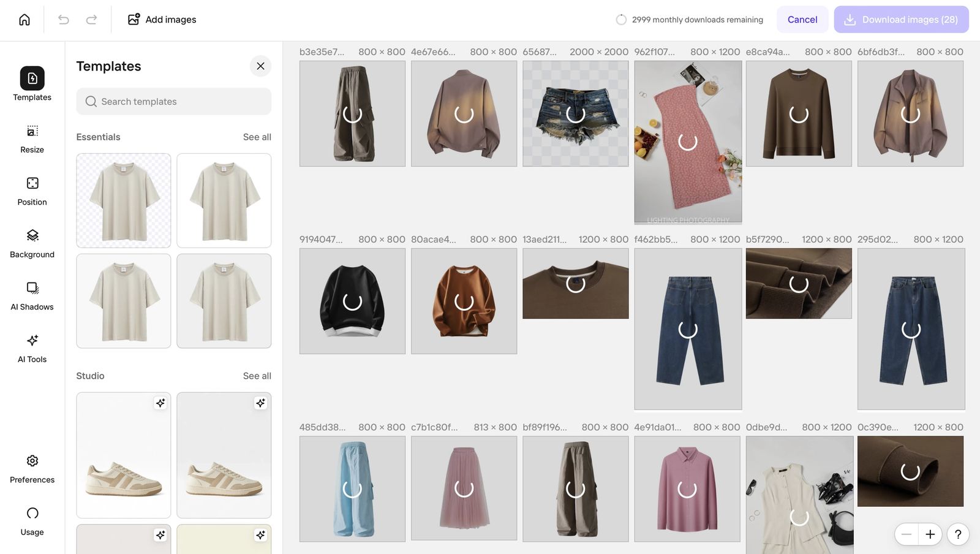Cancel the current batch
Screen dimensions: 980x554
point(802,20)
